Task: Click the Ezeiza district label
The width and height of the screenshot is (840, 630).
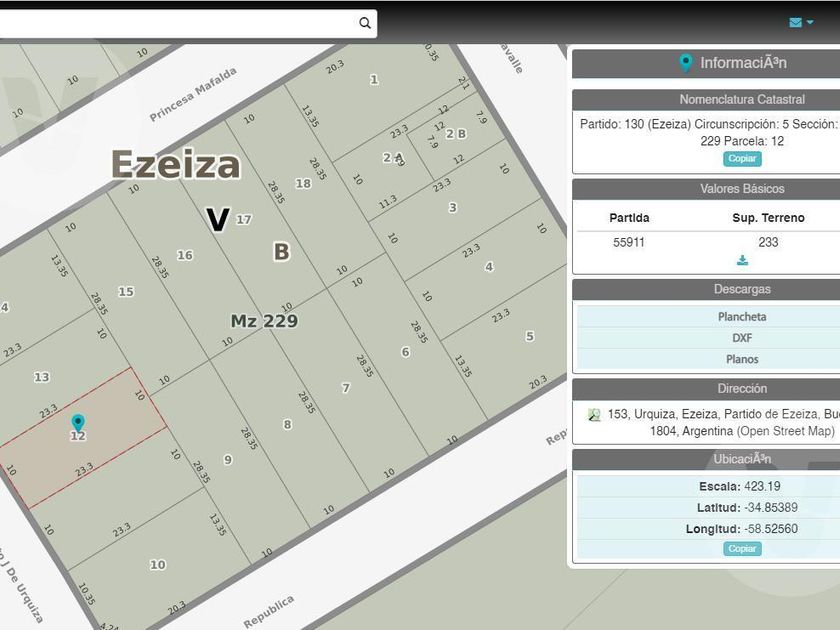Action: tap(176, 164)
